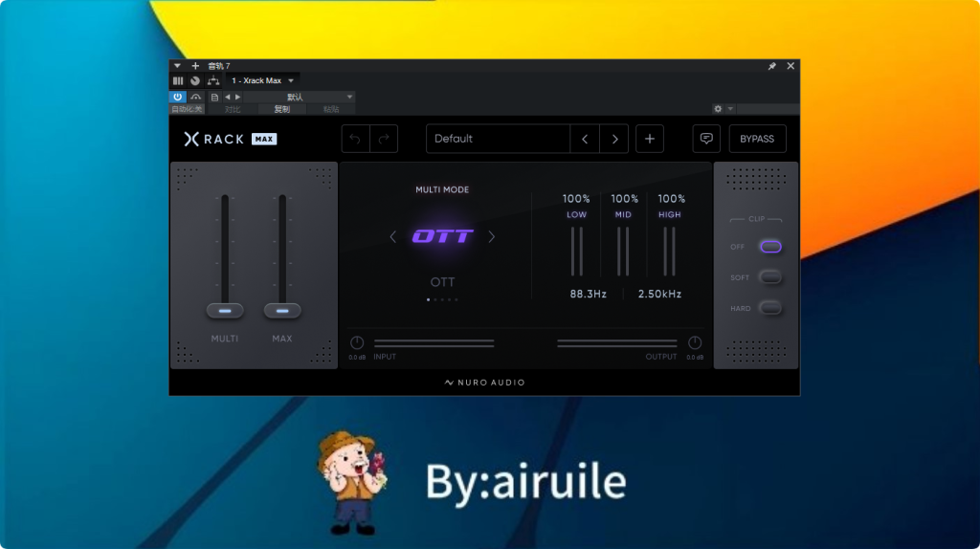
Task: Click the routing tree icon
Action: pyautogui.click(x=213, y=80)
